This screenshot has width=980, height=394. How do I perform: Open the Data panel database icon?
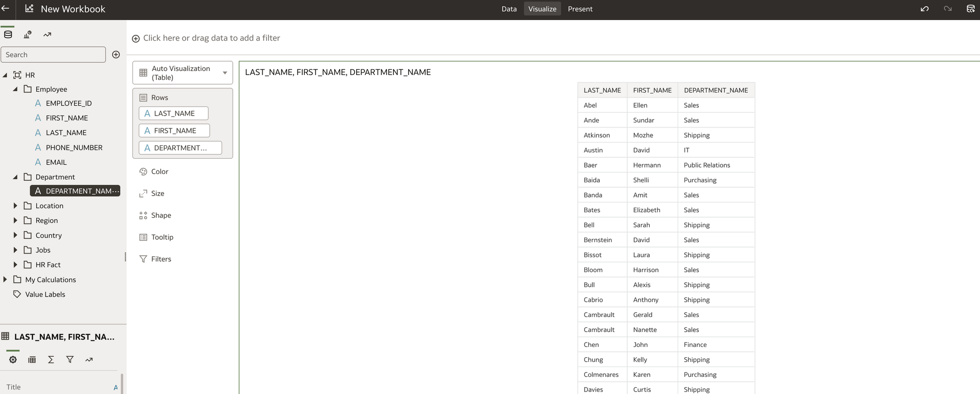[8, 34]
